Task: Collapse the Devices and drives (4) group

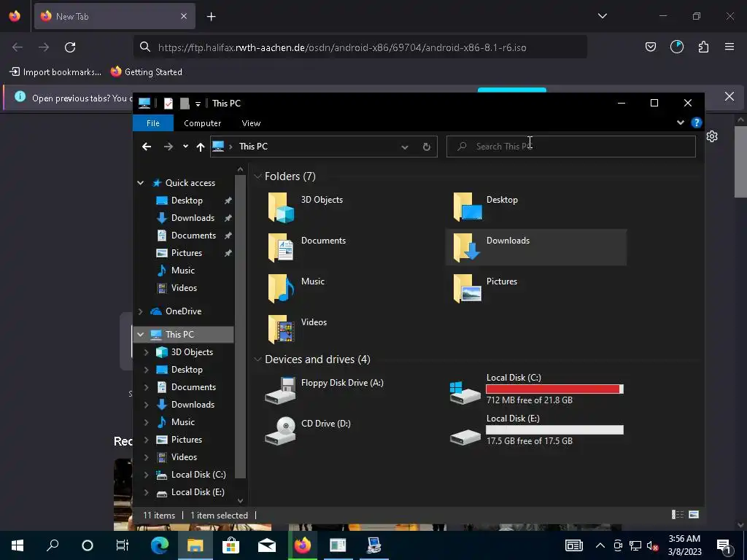Action: pyautogui.click(x=258, y=359)
